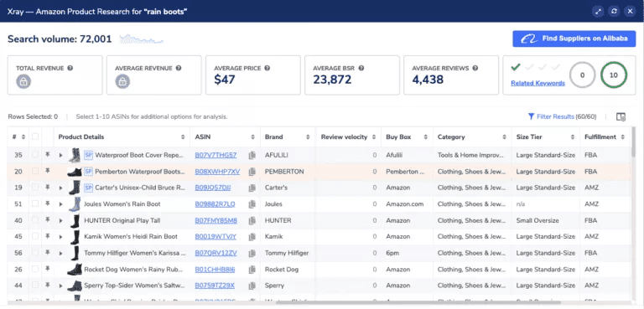Refresh the Xray results
644x309 pixels.
(614, 12)
